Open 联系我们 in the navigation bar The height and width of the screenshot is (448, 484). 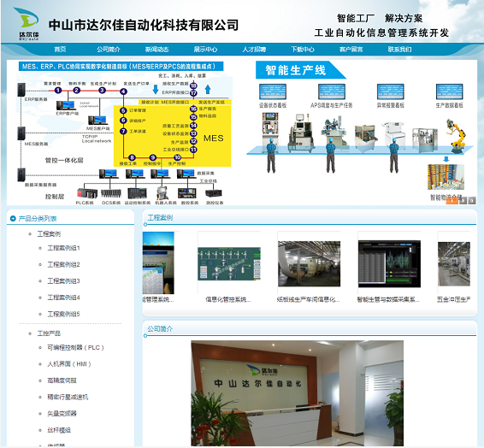point(399,50)
